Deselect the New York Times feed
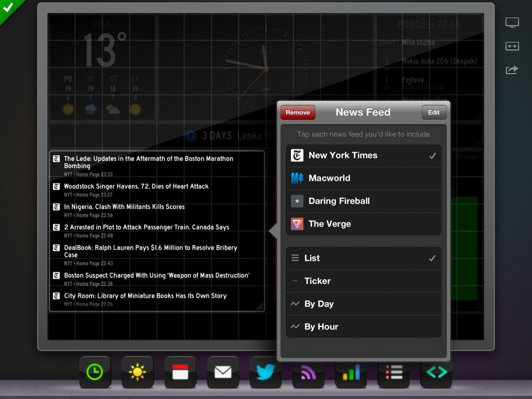 pos(363,155)
